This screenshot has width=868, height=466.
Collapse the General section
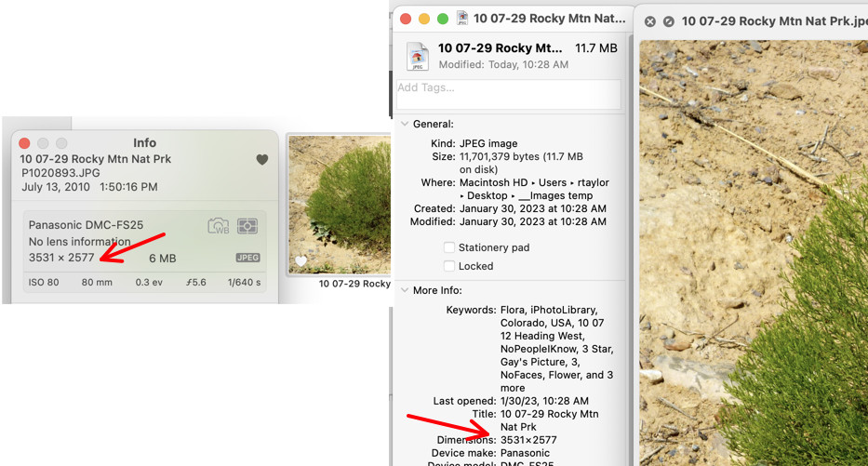(405, 124)
